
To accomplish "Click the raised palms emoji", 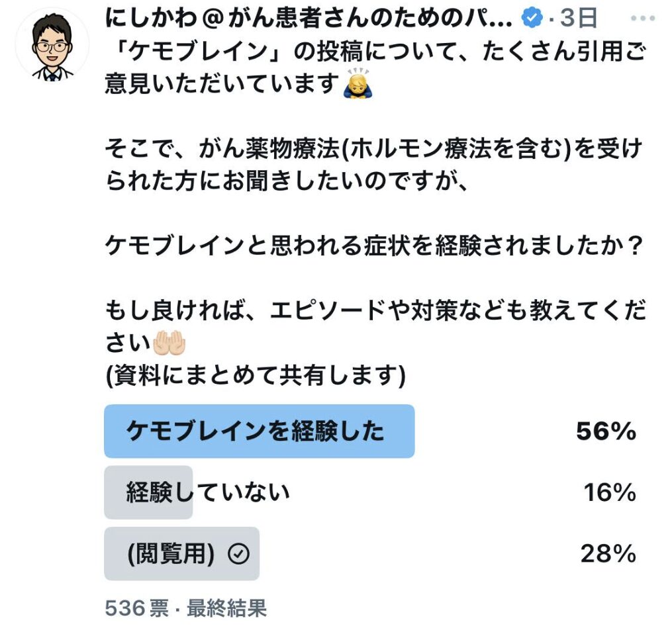I will click(169, 343).
